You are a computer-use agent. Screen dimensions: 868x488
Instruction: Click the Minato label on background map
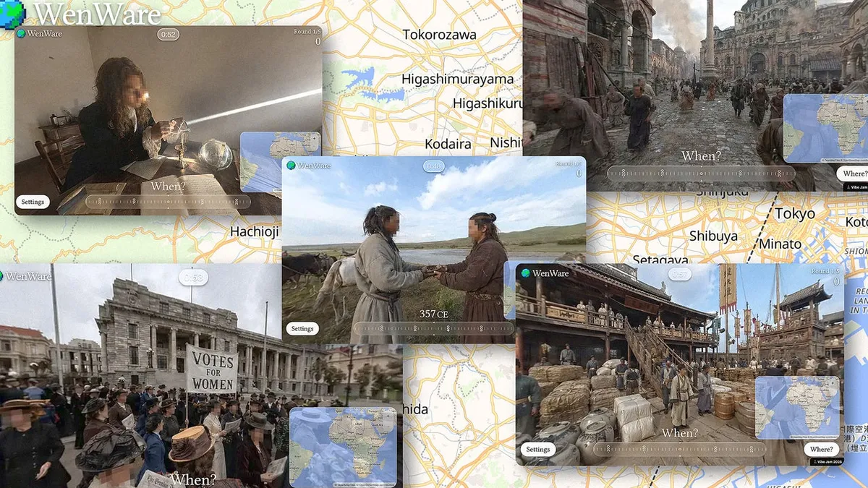(780, 244)
